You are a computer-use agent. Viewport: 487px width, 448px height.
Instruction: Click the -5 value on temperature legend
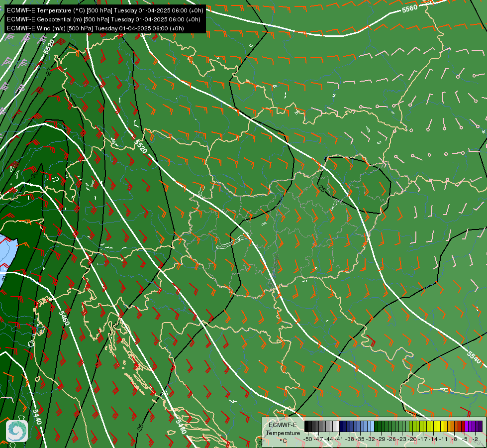(465, 440)
